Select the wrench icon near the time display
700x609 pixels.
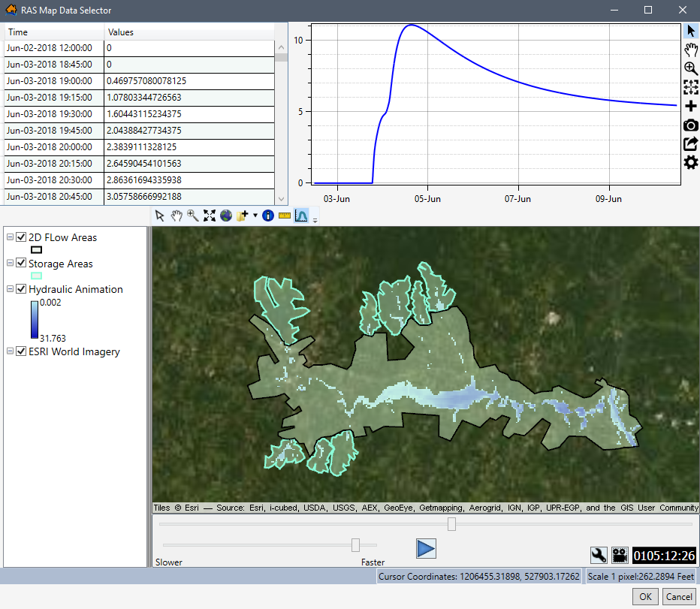pos(598,555)
